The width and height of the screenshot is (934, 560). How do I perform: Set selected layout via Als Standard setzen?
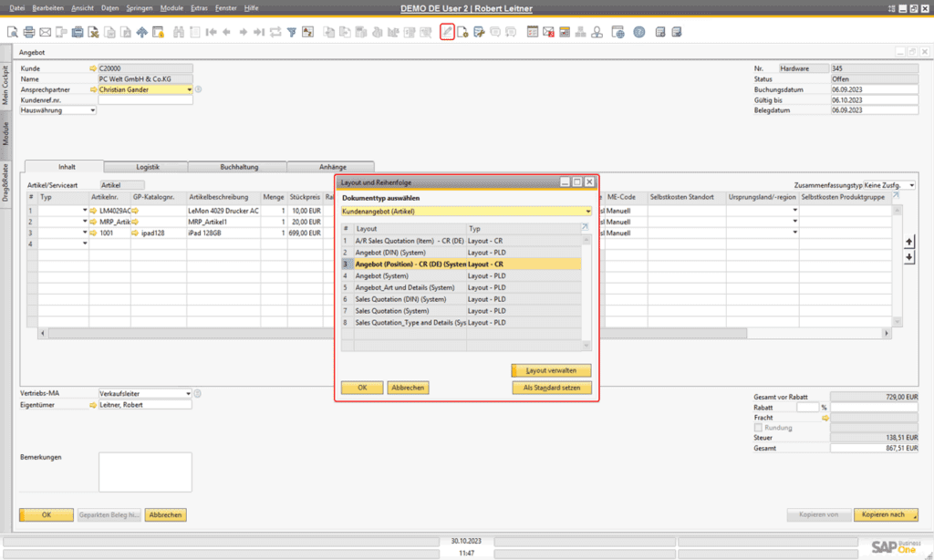click(553, 388)
